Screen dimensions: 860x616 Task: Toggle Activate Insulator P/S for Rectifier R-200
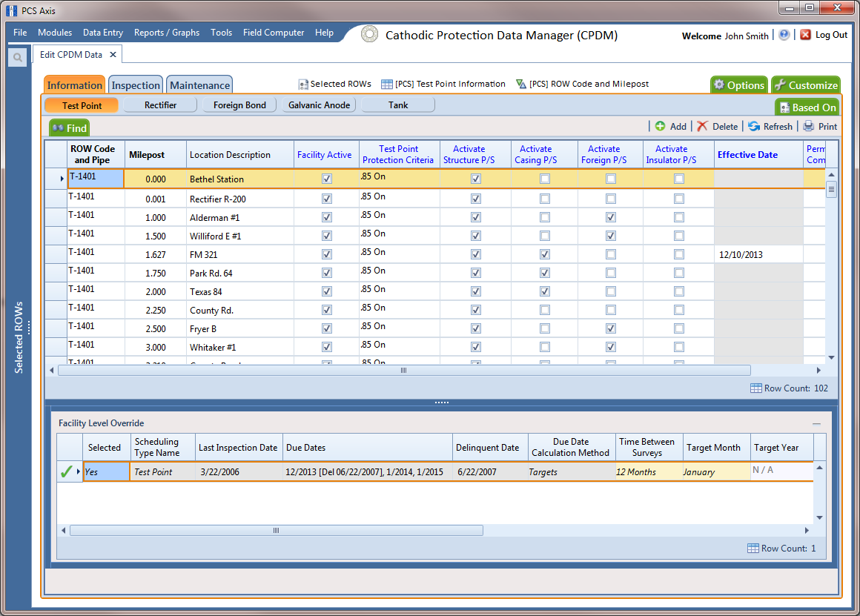click(679, 199)
